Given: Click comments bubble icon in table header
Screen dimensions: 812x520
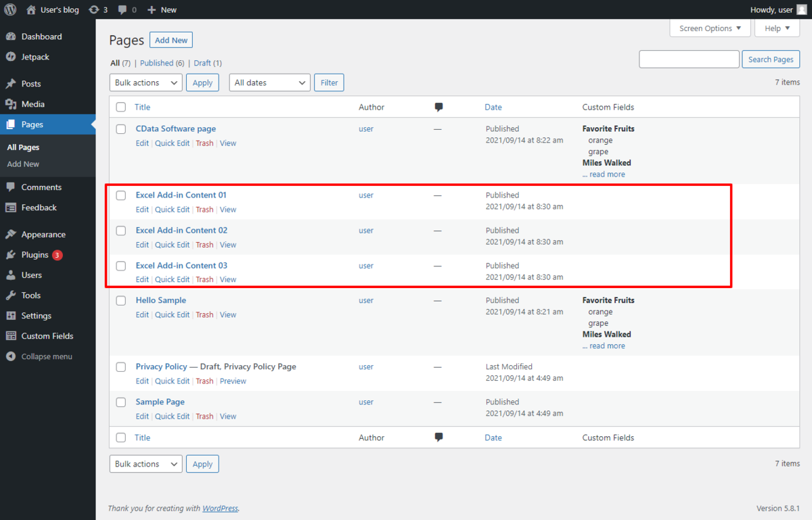Looking at the screenshot, I should (x=438, y=107).
